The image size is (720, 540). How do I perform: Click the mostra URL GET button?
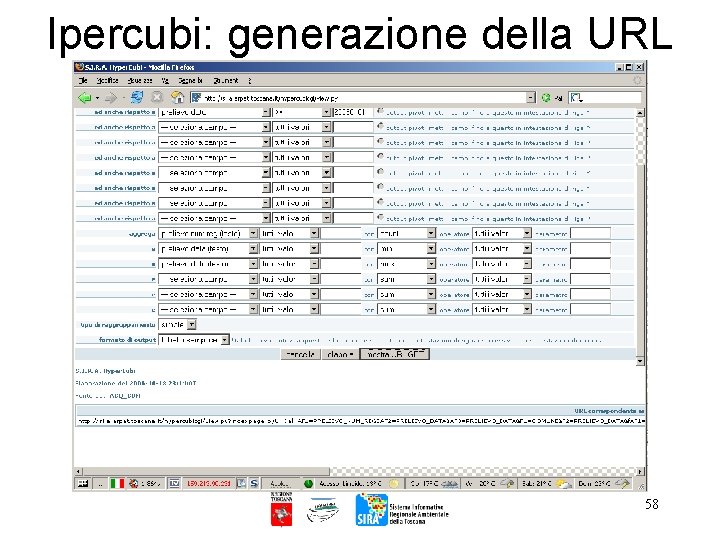pyautogui.click(x=395, y=354)
